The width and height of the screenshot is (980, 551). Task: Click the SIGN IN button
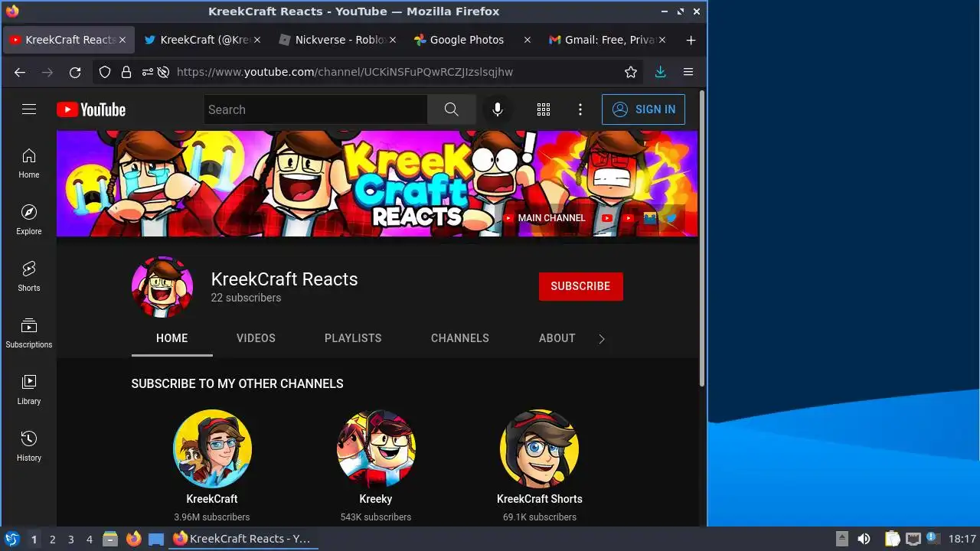[643, 109]
